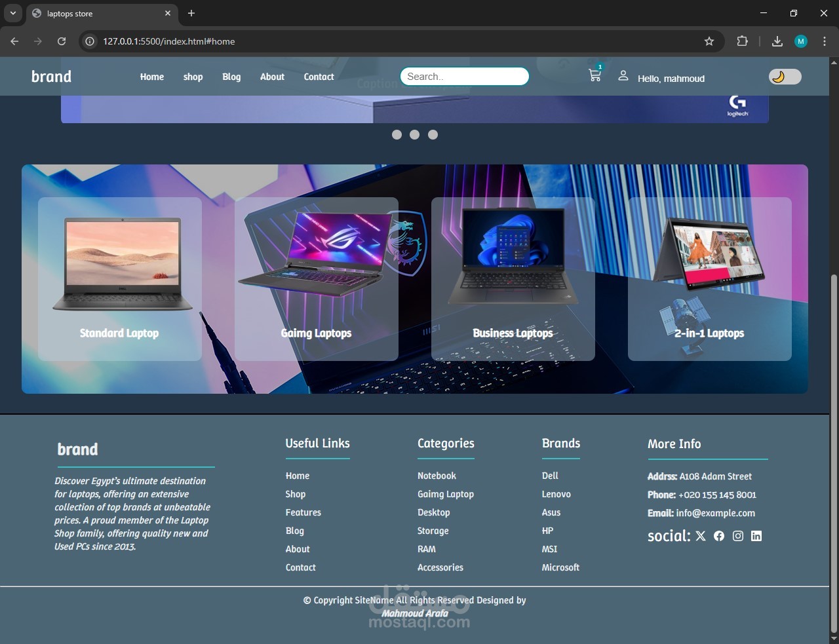
Task: Open the X (Twitter) social link
Action: pos(701,536)
